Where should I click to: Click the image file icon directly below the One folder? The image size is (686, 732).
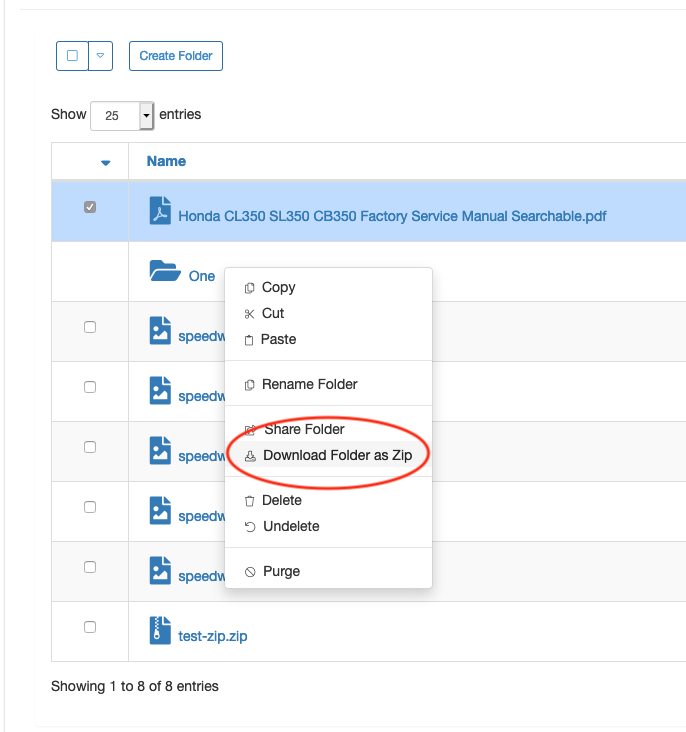pyautogui.click(x=160, y=331)
